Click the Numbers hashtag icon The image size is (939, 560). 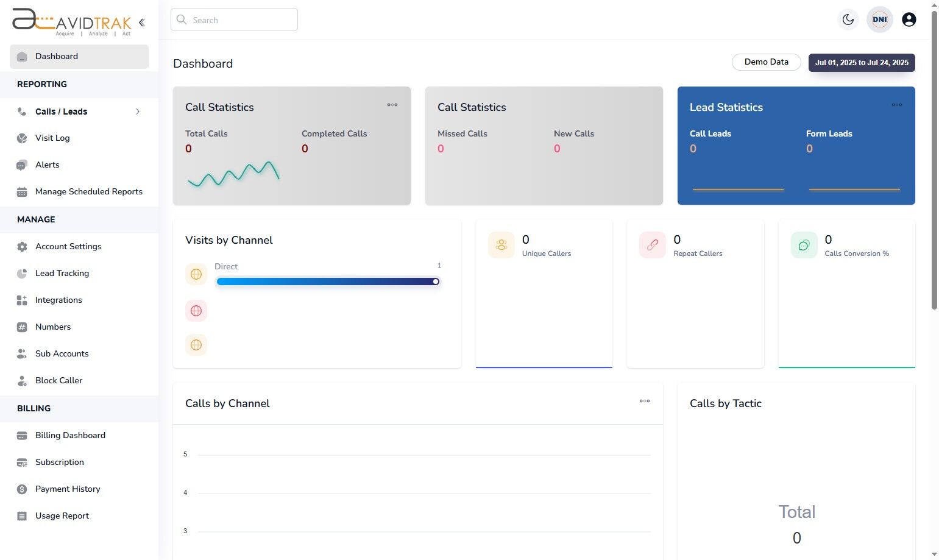22,327
